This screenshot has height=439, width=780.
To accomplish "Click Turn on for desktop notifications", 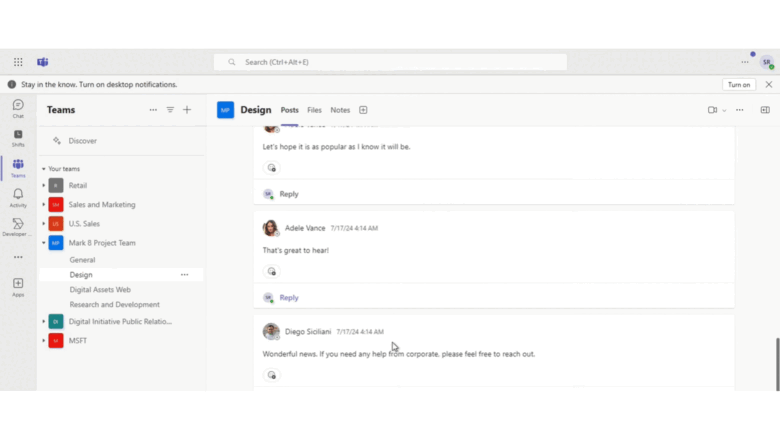I will [739, 85].
